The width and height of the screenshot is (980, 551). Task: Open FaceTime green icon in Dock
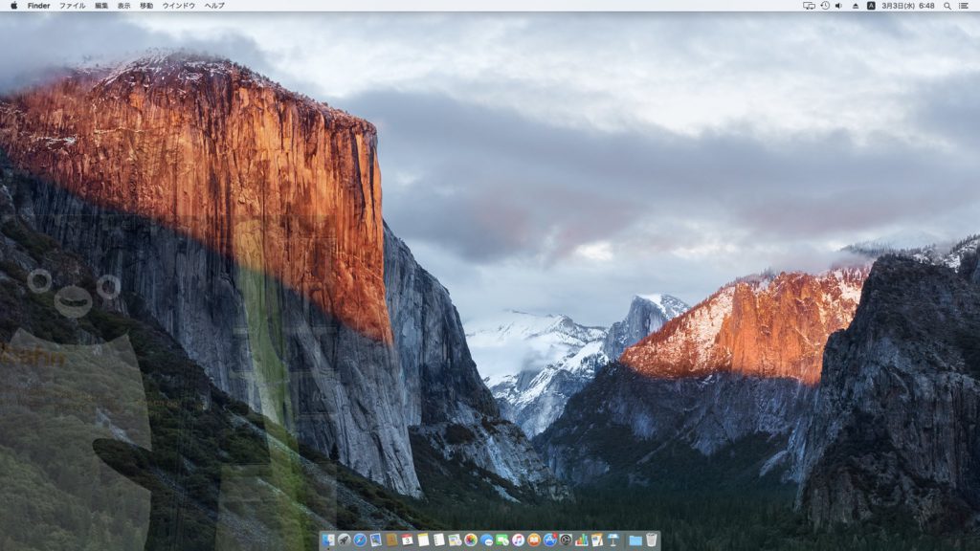click(x=502, y=540)
